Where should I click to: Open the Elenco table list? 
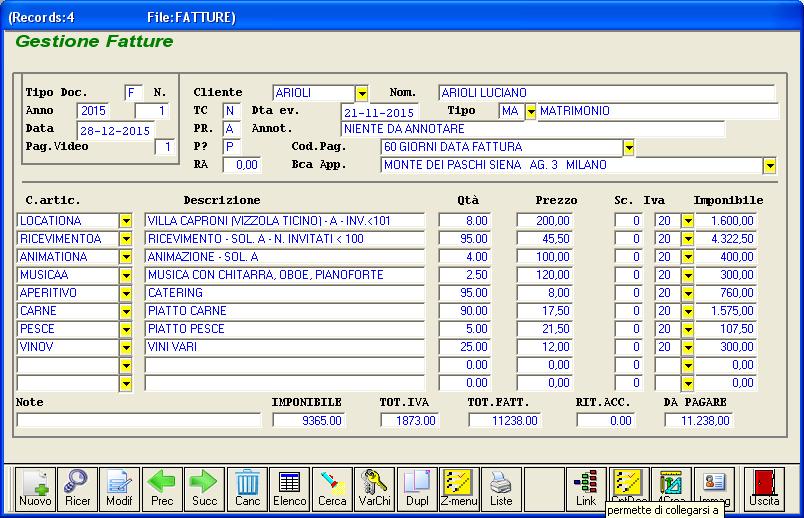pyautogui.click(x=290, y=489)
